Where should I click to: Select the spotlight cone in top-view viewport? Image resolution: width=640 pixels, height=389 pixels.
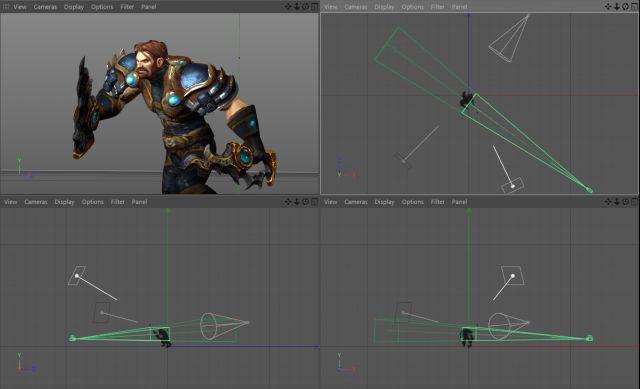pyautogui.click(x=509, y=38)
